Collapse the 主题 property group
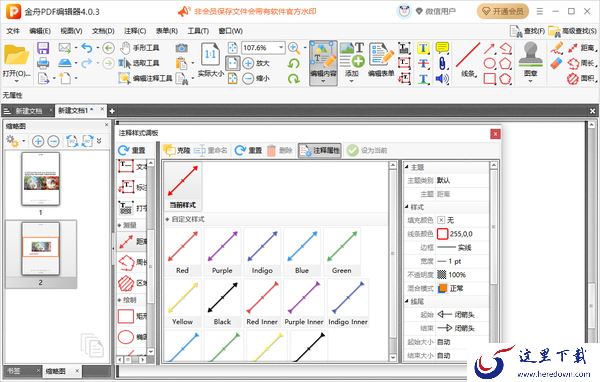The width and height of the screenshot is (600, 382). [x=407, y=167]
